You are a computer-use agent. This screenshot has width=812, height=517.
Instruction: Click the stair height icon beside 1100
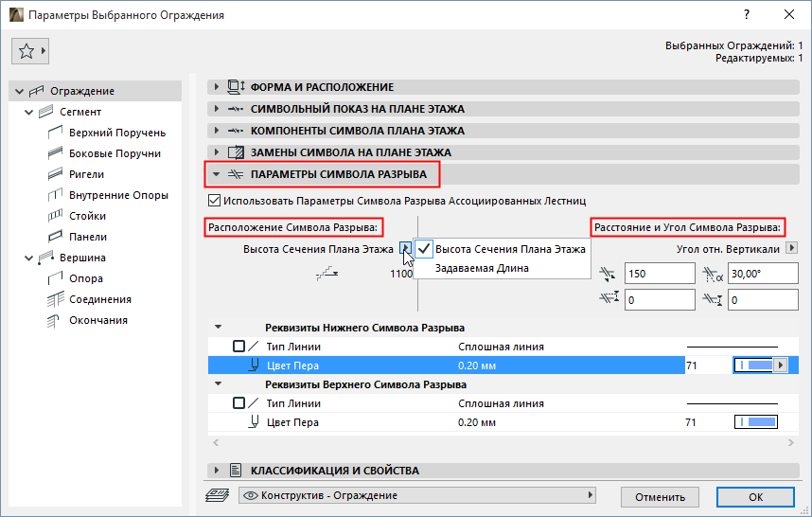tap(327, 274)
